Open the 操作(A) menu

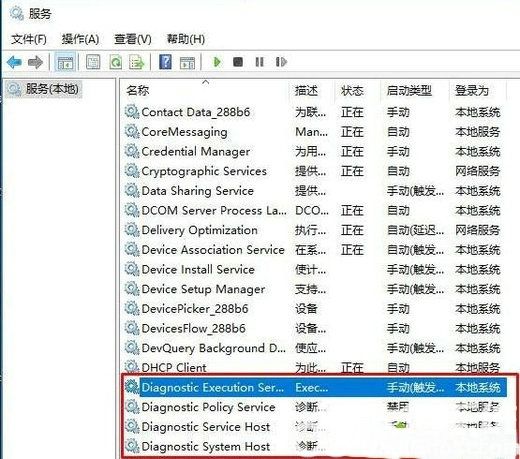[x=80, y=39]
